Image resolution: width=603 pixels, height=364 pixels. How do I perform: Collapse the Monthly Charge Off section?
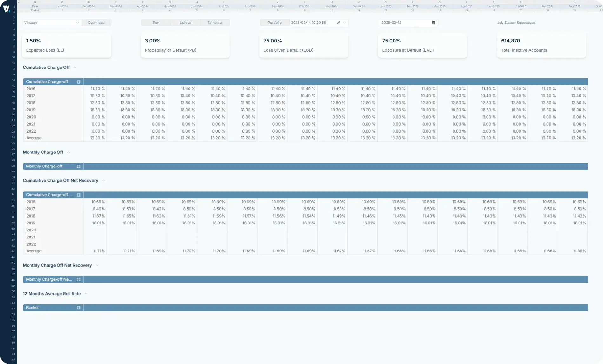tap(68, 152)
